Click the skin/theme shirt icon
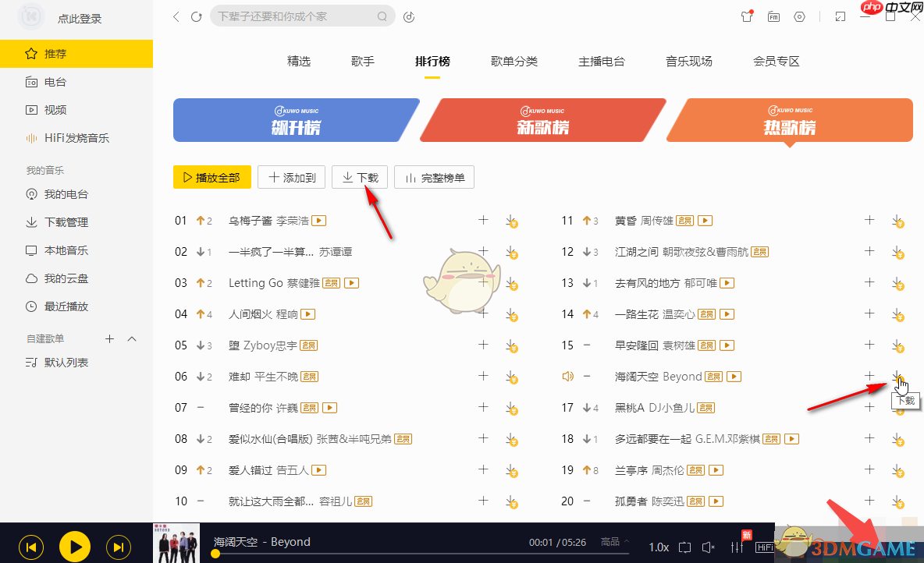The width and height of the screenshot is (924, 563). 747,16
